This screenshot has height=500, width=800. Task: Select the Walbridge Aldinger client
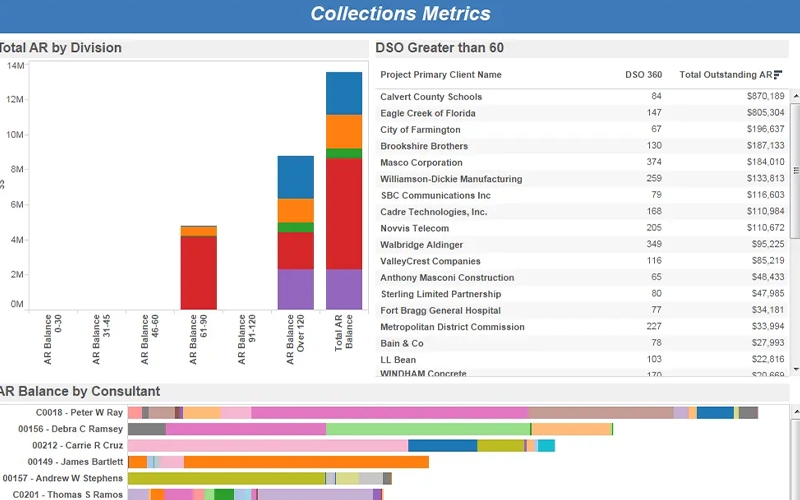[421, 244]
